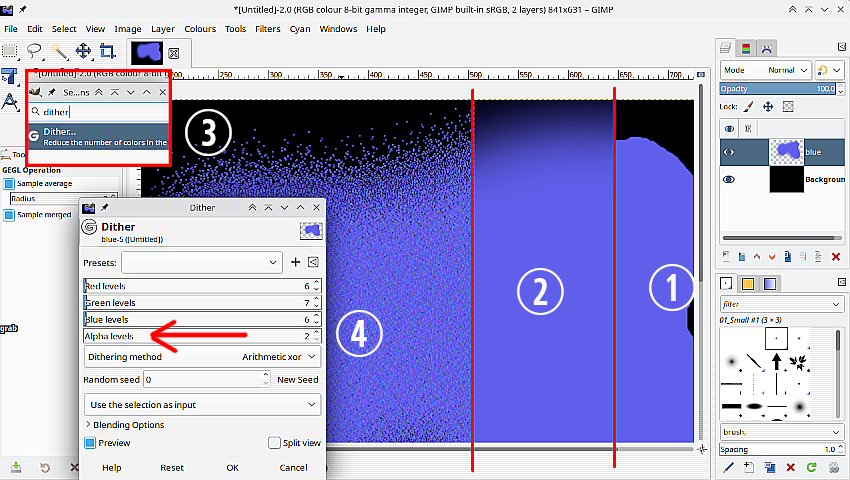Pick the Free Select lasso tool

[x=35, y=51]
